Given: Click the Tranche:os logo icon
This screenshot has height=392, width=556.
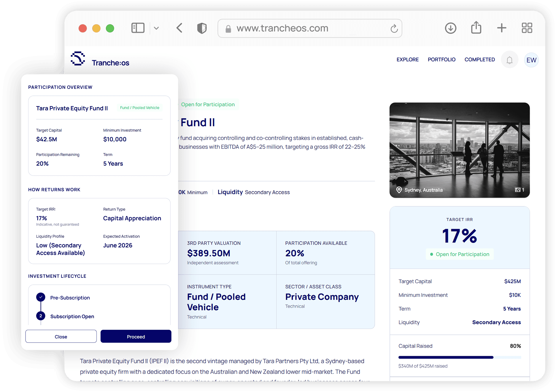Looking at the screenshot, I should tap(78, 59).
